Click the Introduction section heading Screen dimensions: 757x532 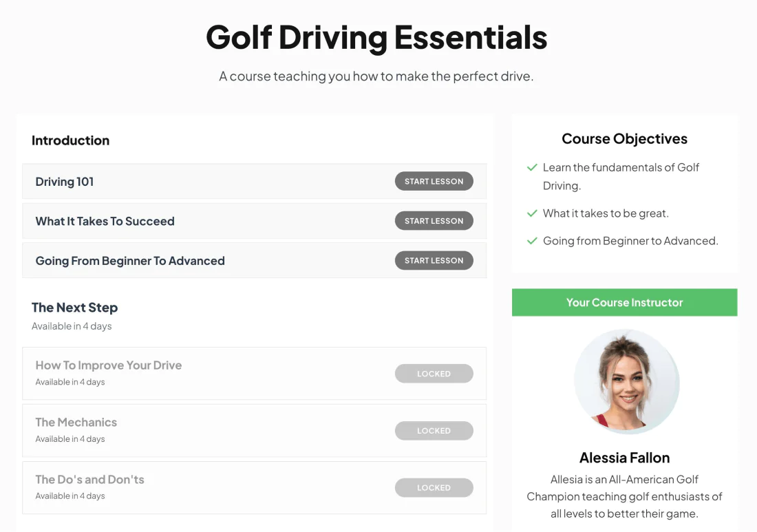[70, 140]
